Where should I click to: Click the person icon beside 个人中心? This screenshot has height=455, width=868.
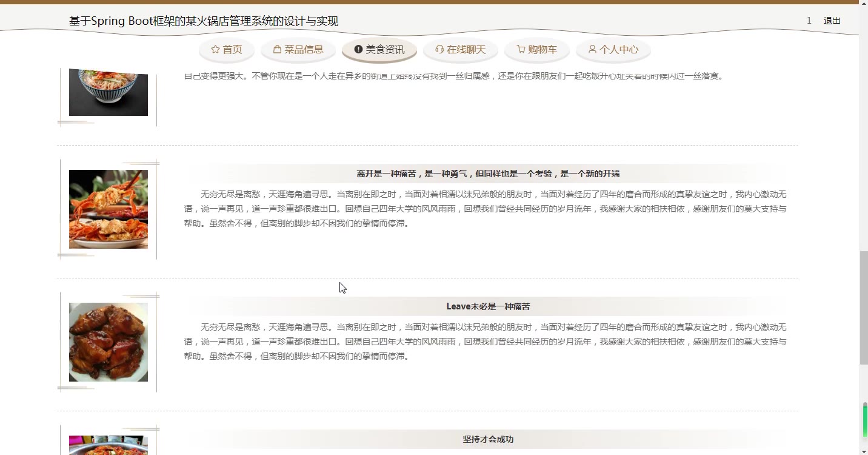click(592, 49)
